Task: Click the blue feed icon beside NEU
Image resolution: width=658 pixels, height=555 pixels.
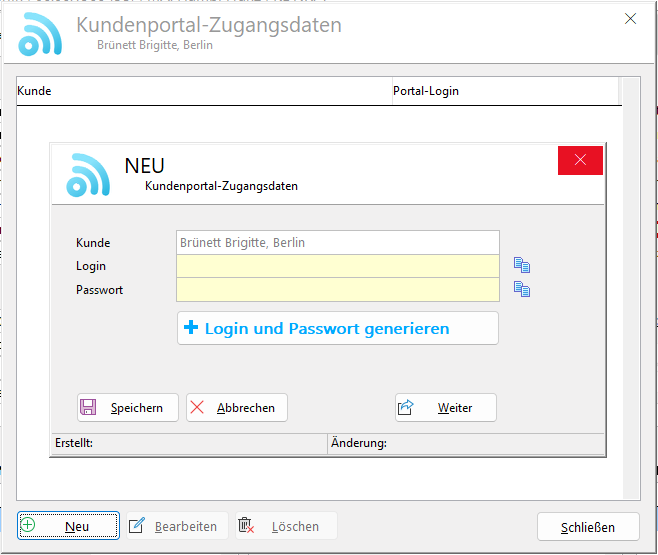Action: tap(88, 174)
